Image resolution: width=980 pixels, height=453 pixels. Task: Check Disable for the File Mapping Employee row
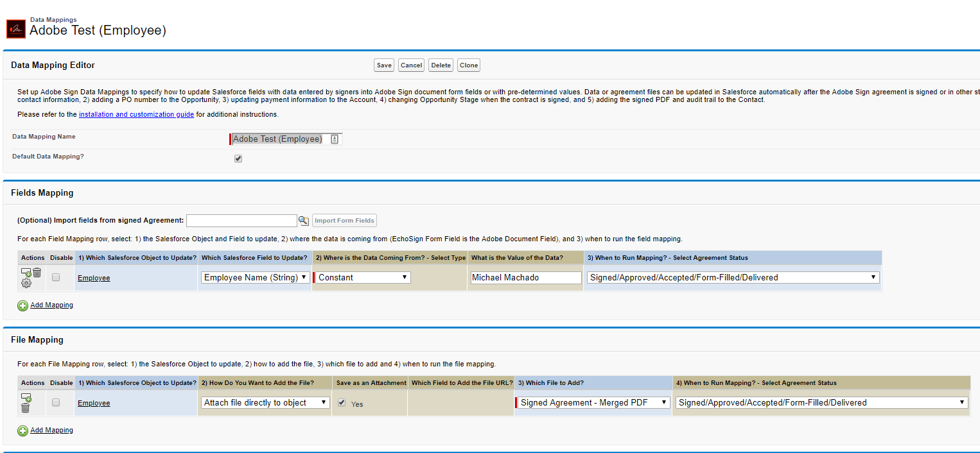point(56,402)
